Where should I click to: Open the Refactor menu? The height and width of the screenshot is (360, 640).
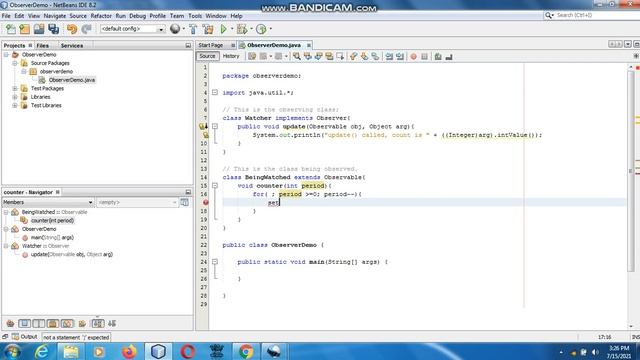[x=101, y=16]
